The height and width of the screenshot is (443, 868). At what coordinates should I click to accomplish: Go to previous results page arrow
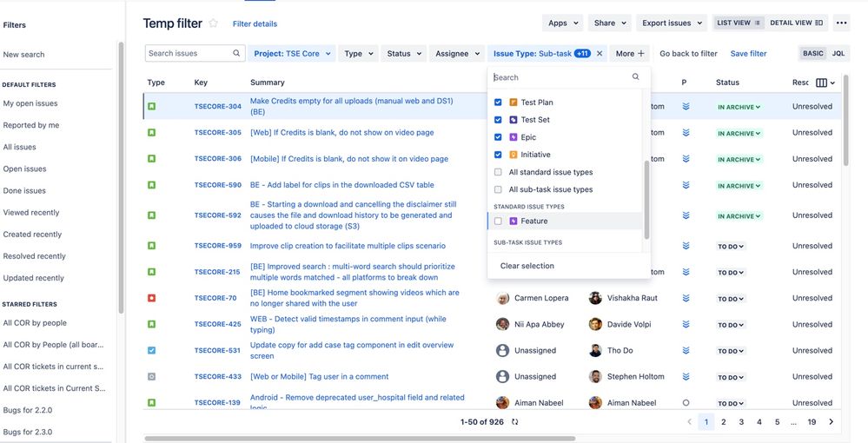coord(689,422)
